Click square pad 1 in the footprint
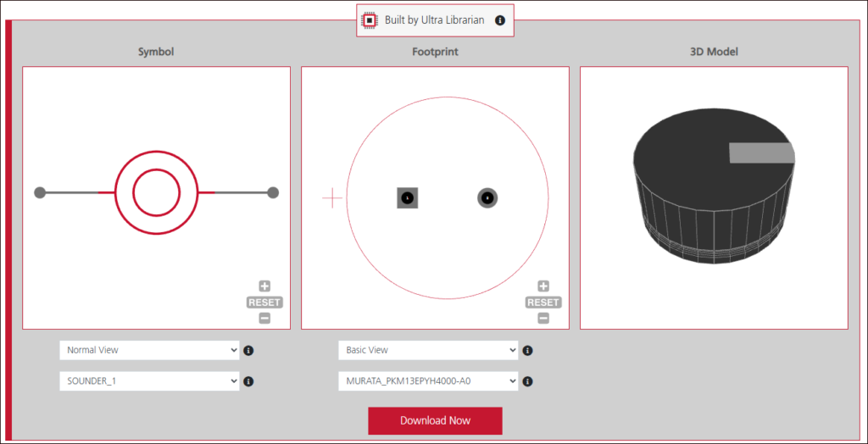 click(x=408, y=197)
